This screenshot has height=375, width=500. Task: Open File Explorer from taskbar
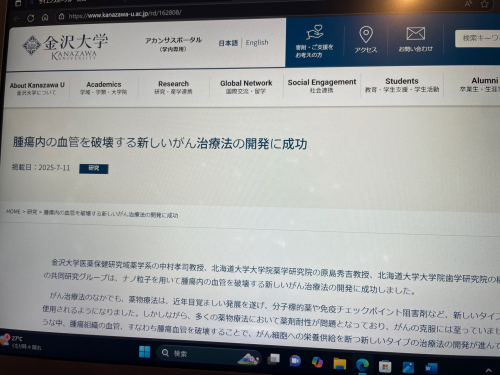click(339, 364)
